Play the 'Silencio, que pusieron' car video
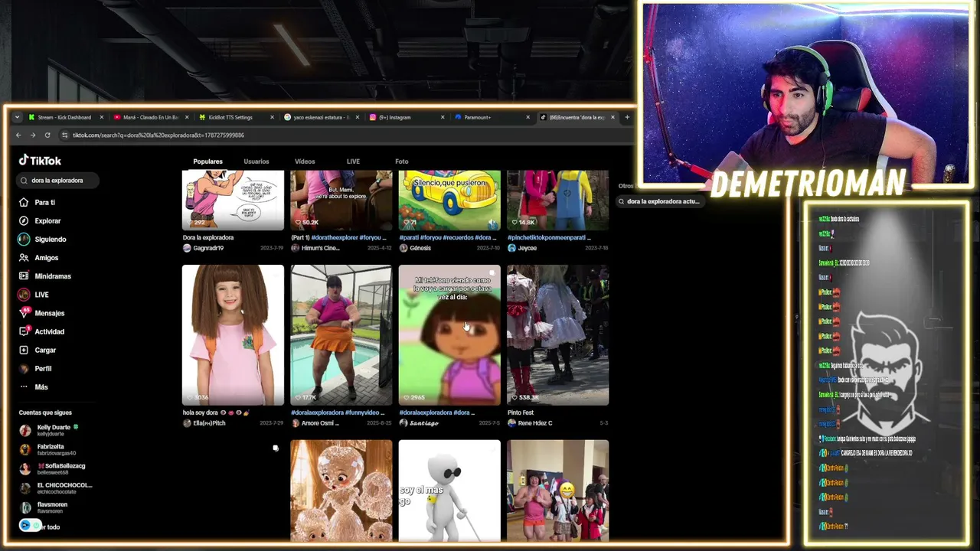 449,201
